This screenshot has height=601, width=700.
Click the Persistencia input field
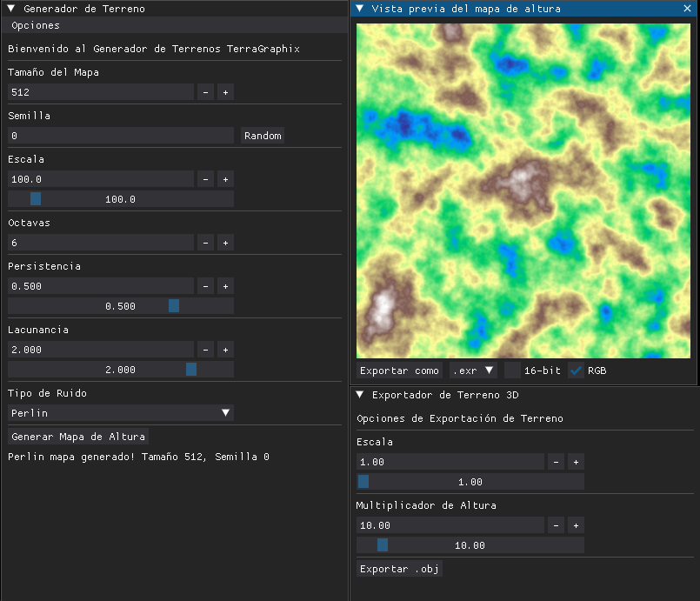click(101, 286)
